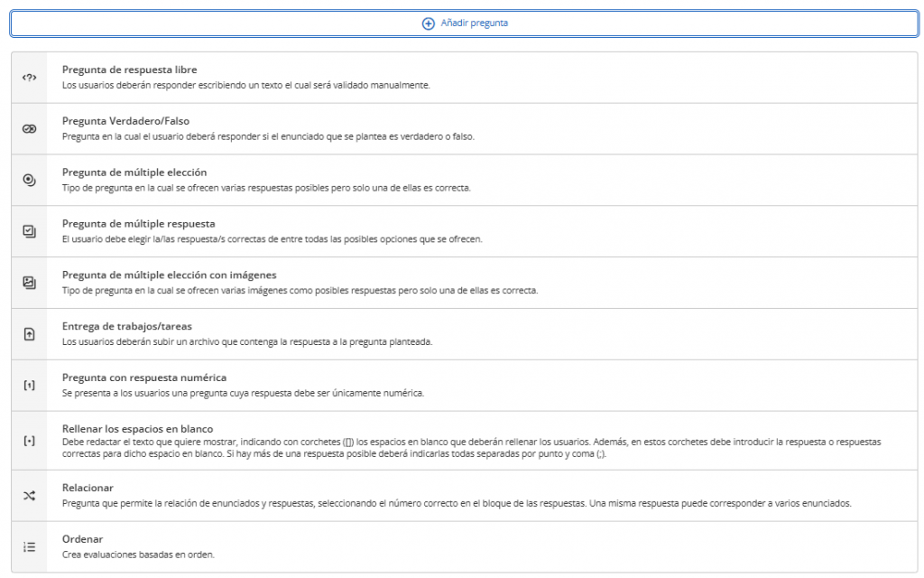Click the multiple choice target icon
This screenshot has width=924, height=578.
[29, 180]
